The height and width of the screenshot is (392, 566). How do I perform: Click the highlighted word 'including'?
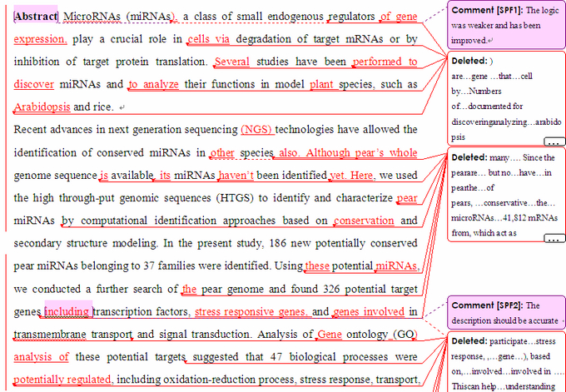point(68,312)
